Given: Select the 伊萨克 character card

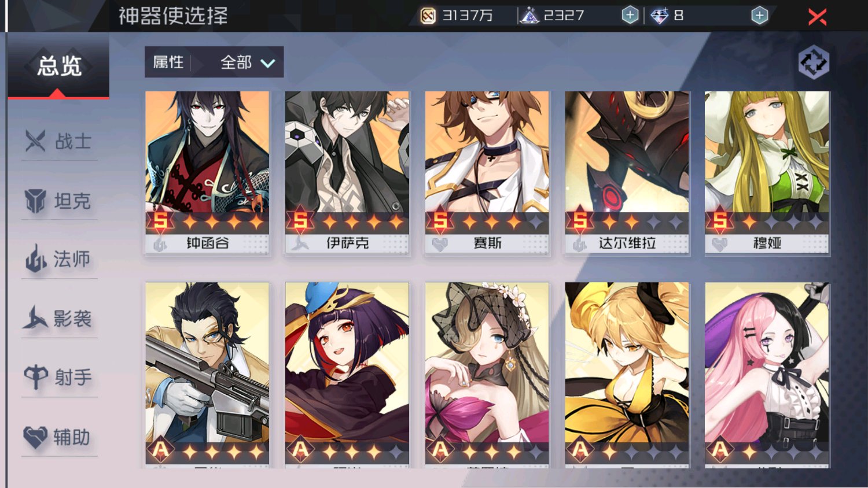Looking at the screenshot, I should [347, 173].
